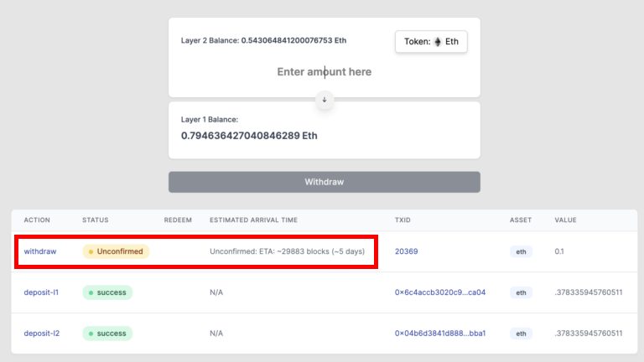Click the Unconfirmed status badge
Screen dimensions: 644x362
pyautogui.click(x=116, y=251)
